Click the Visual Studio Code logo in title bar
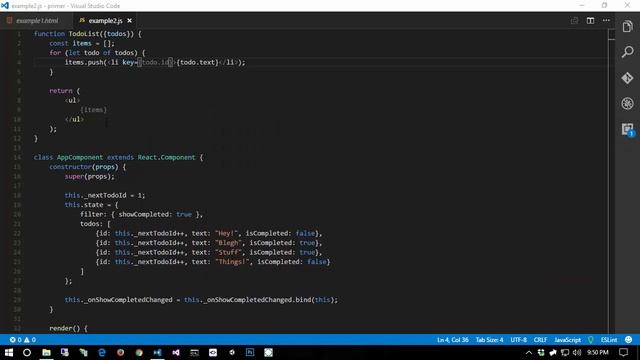 tap(5, 6)
